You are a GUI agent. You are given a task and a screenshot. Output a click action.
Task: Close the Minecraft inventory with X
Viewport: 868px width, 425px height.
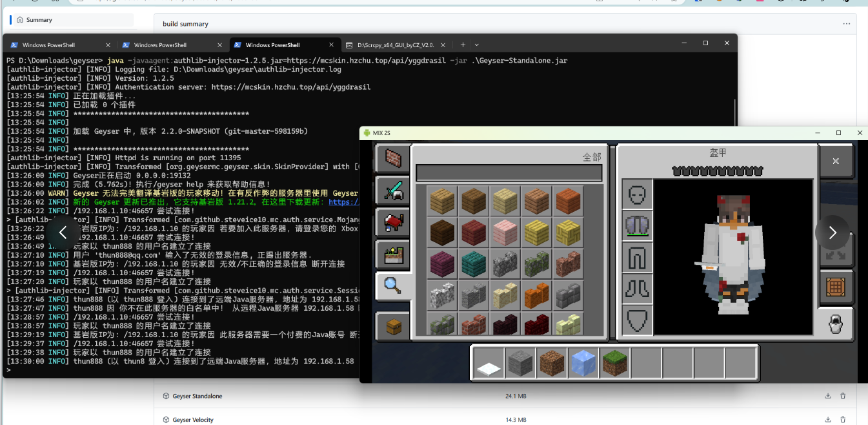[x=836, y=161]
